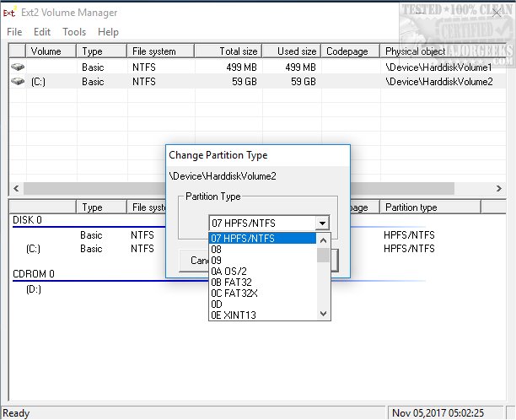The width and height of the screenshot is (516, 420).
Task: Select the (C:) volume label in top list
Action: [x=38, y=81]
